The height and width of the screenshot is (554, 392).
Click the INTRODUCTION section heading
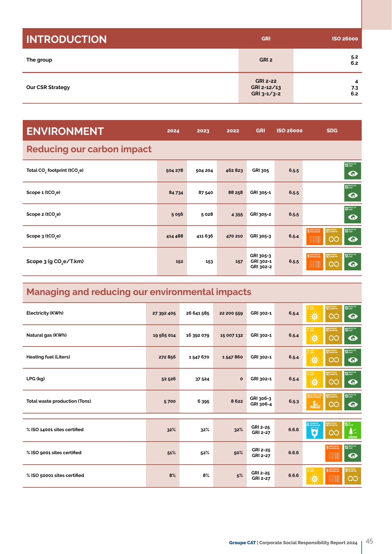pos(67,39)
